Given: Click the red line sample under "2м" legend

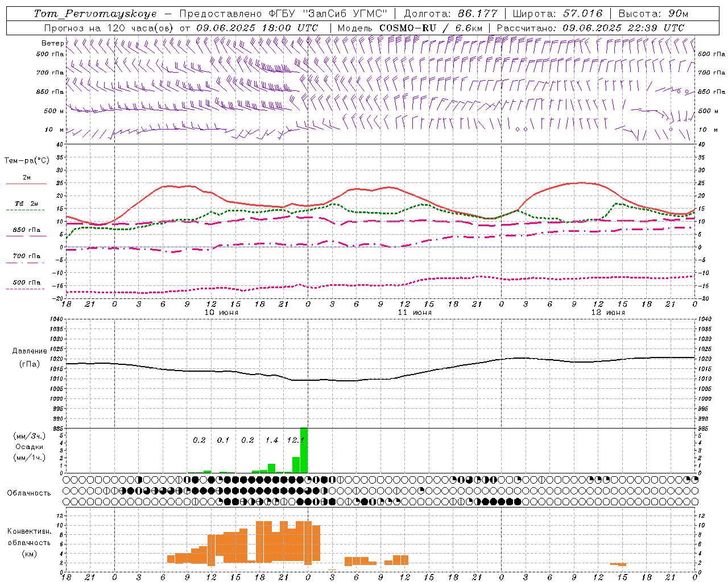Looking at the screenshot, I should pyautogui.click(x=26, y=184).
